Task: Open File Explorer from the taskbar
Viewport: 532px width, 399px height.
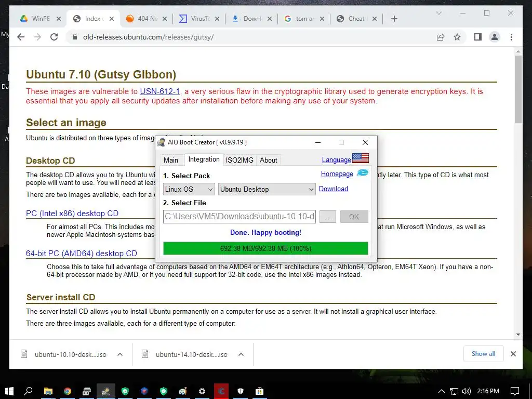Action: pyautogui.click(x=48, y=391)
